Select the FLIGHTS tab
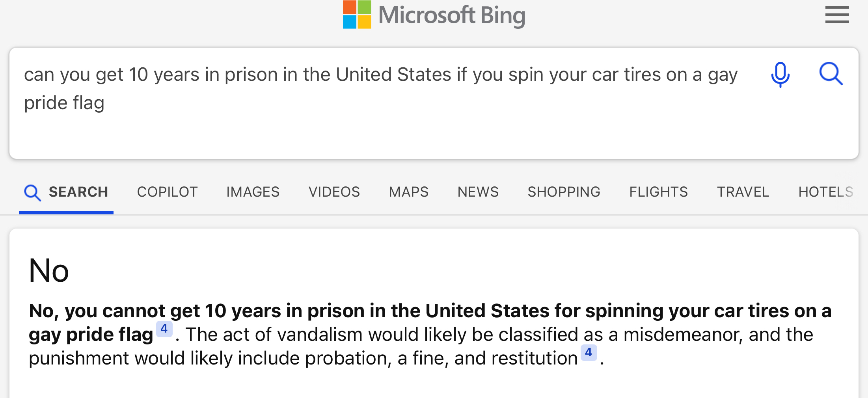 (x=658, y=192)
